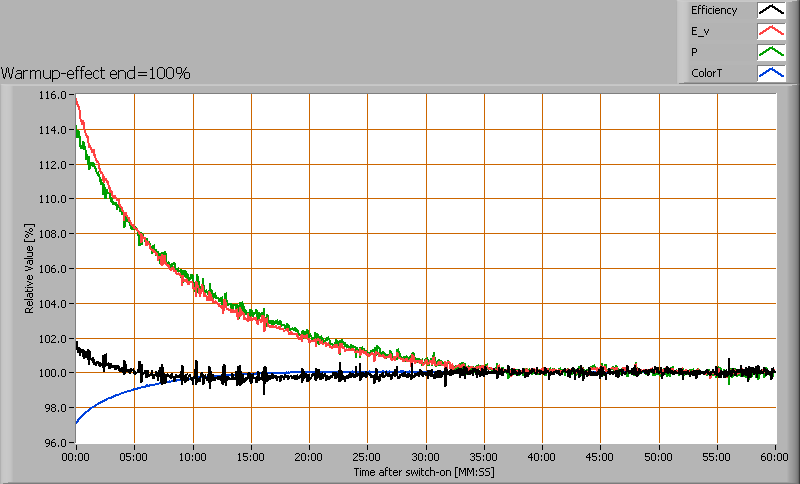The height and width of the screenshot is (484, 800).
Task: Click the 100.0 Y-axis tick label
Action: 53,373
